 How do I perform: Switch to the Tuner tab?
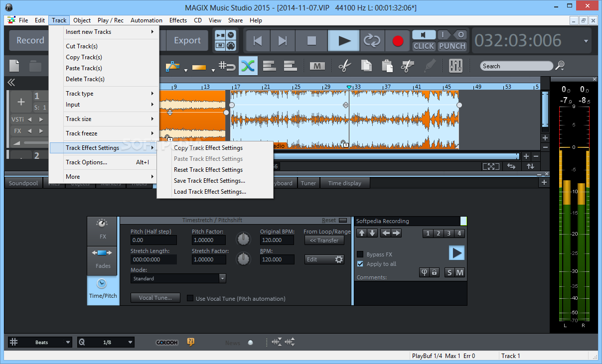tap(308, 183)
